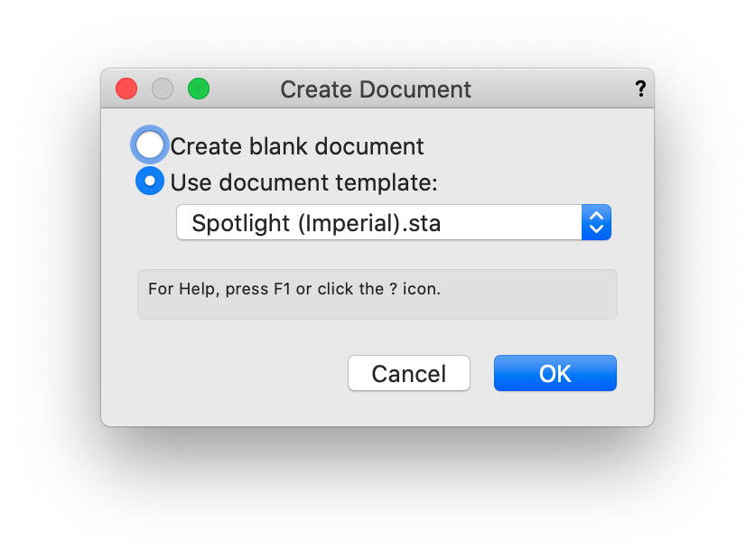Viewport: 755px width, 560px height.
Task: Click the "Create blank document" label text
Action: tap(297, 146)
